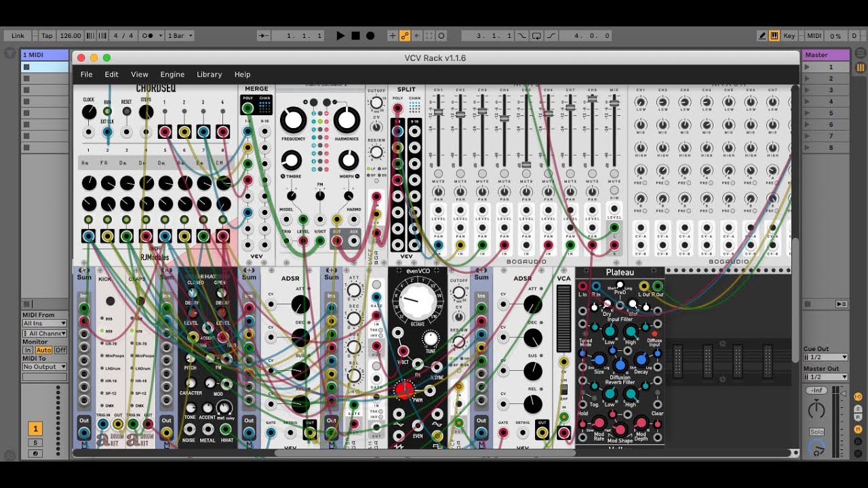This screenshot has height=488, width=868.
Task: Open the VCV Rack Engine menu
Action: coord(172,75)
